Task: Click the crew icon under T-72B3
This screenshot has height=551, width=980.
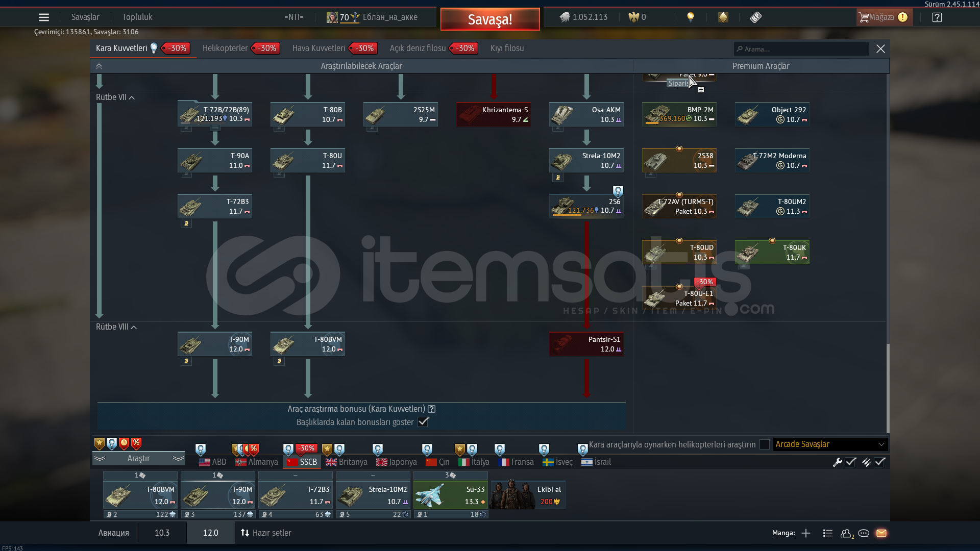Action: (186, 223)
